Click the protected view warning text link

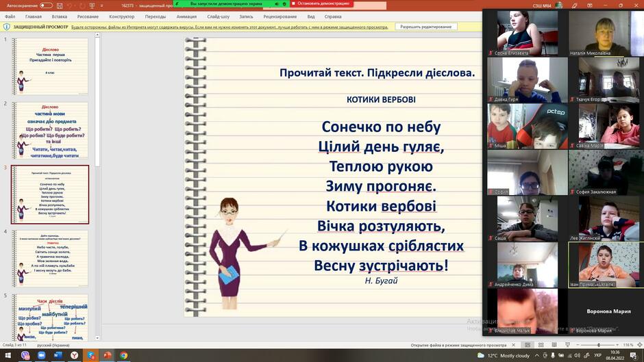[x=230, y=27]
